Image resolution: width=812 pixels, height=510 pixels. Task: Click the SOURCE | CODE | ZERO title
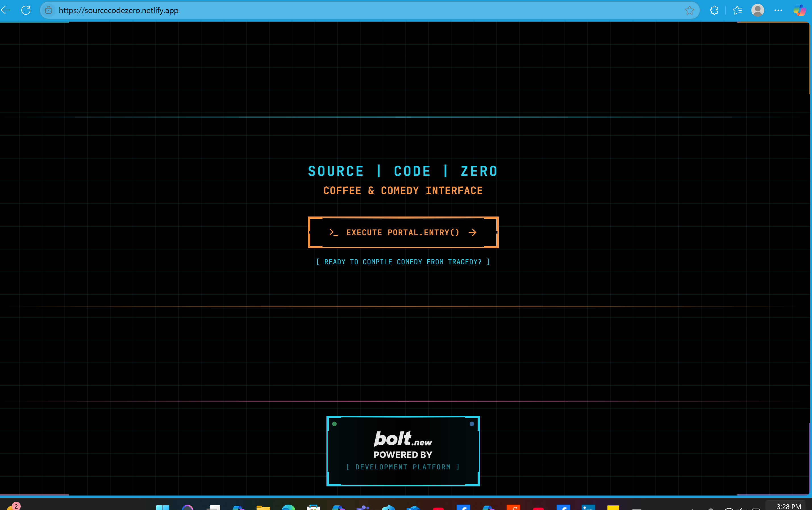(x=403, y=171)
